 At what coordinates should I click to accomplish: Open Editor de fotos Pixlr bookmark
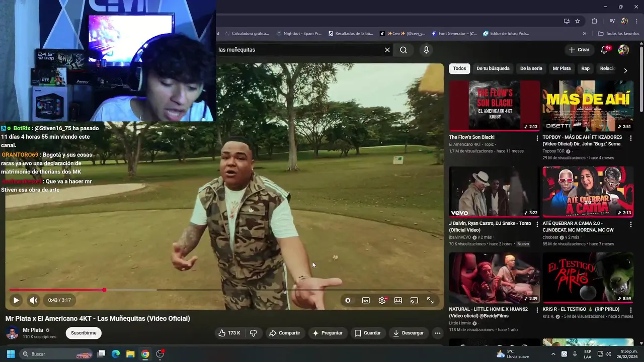[x=506, y=34]
